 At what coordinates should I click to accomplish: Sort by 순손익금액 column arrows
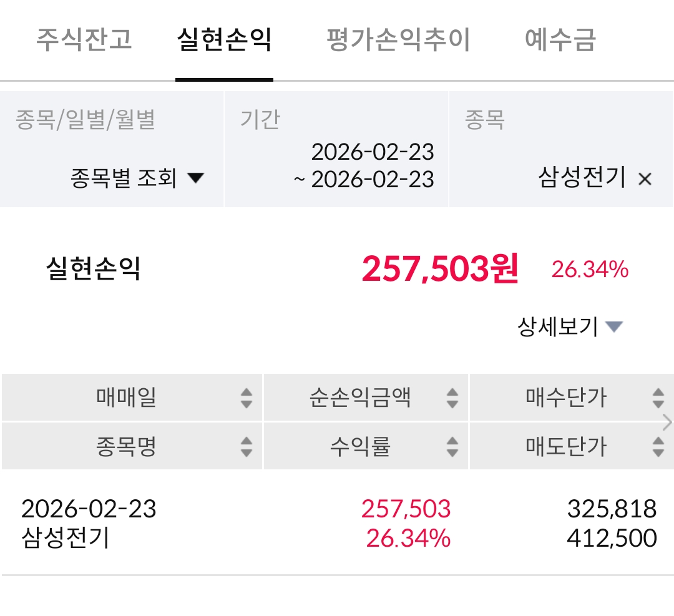click(x=452, y=398)
